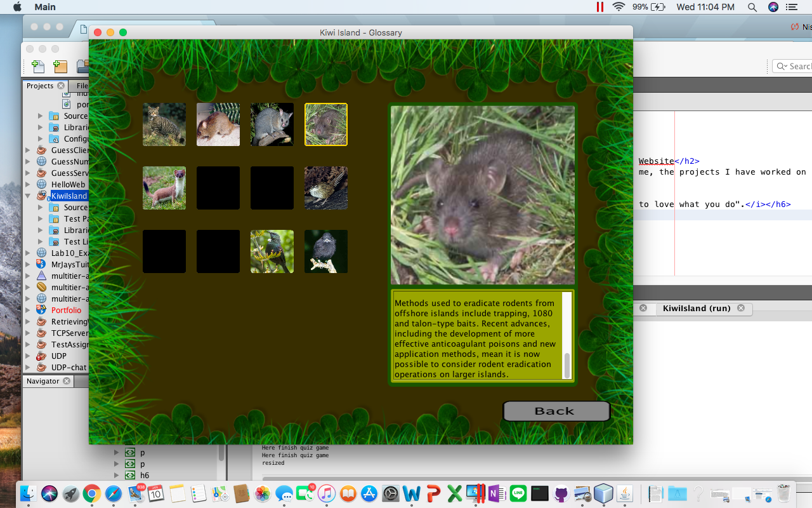Click the UDP project icon with error badge
This screenshot has height=508, width=812.
click(x=41, y=356)
